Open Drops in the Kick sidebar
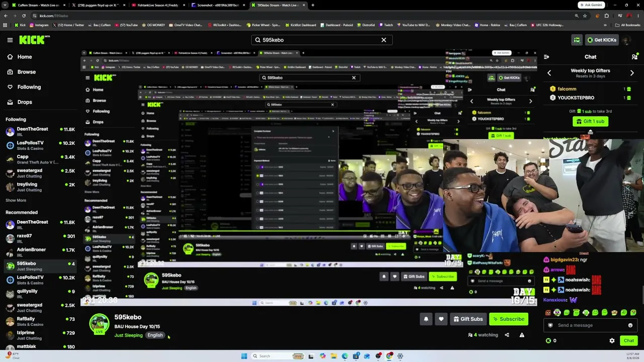Screen dimensions: 644x362 19,102
